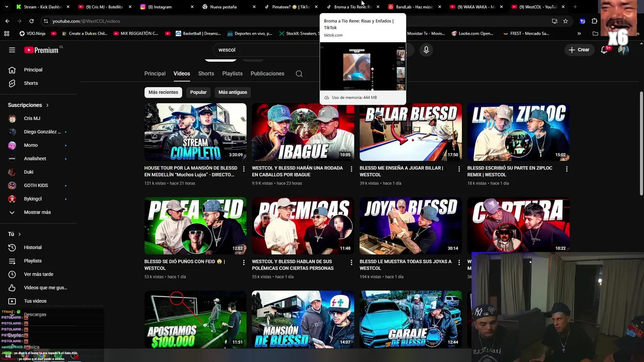Open the user account avatar
The height and width of the screenshot is (362, 644).
(x=623, y=50)
